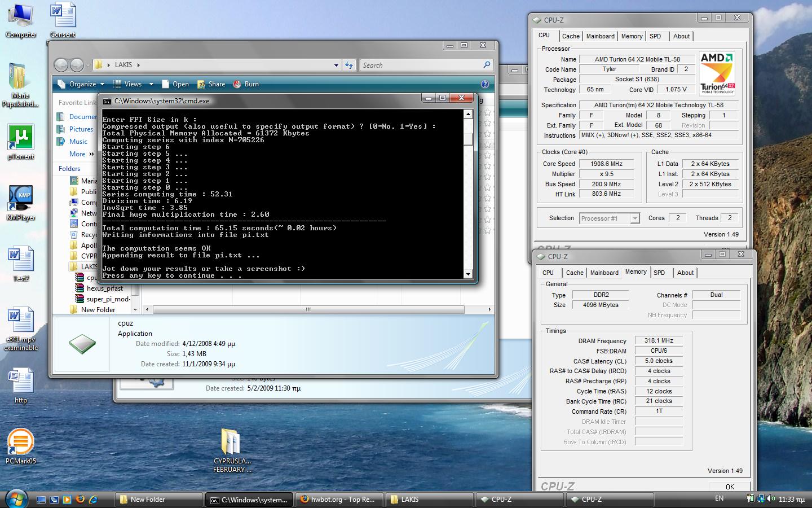Screen dimensions: 812x508
Task: Click cmd window scrollbar up arrow
Action: point(468,115)
